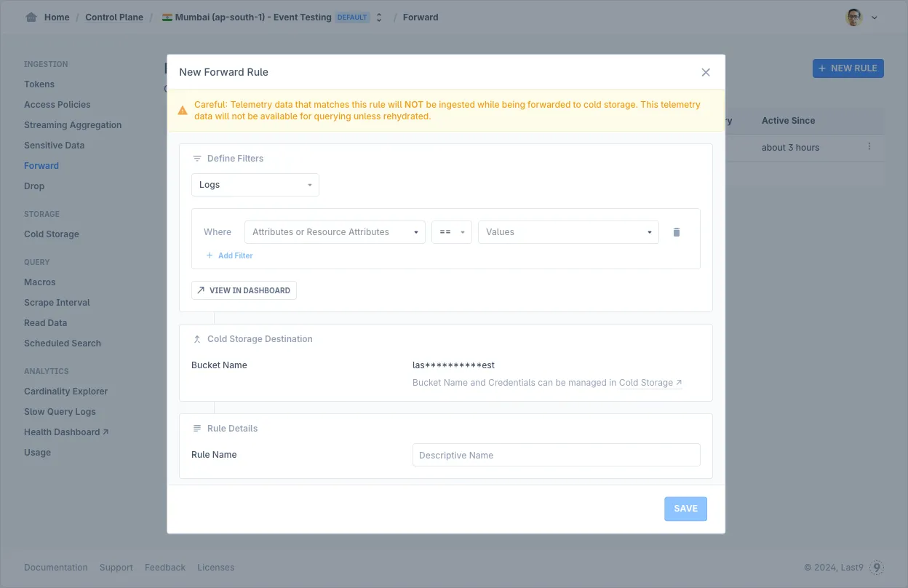This screenshot has width=908, height=588.
Task: Click the Rule Name descriptive name field
Action: (556, 455)
